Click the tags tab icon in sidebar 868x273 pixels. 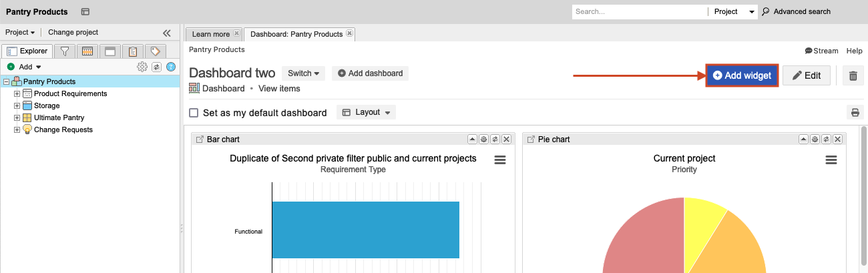155,51
